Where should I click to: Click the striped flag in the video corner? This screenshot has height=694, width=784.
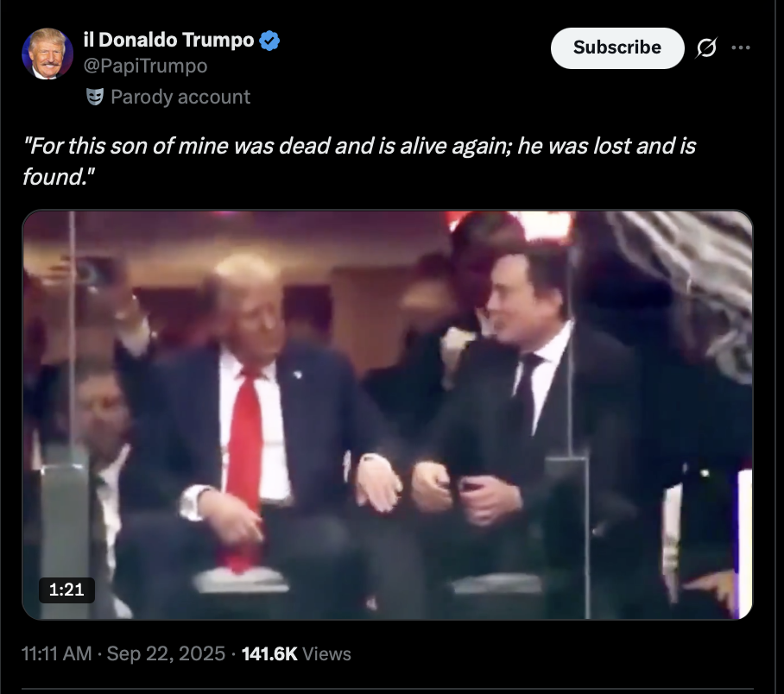click(690, 285)
